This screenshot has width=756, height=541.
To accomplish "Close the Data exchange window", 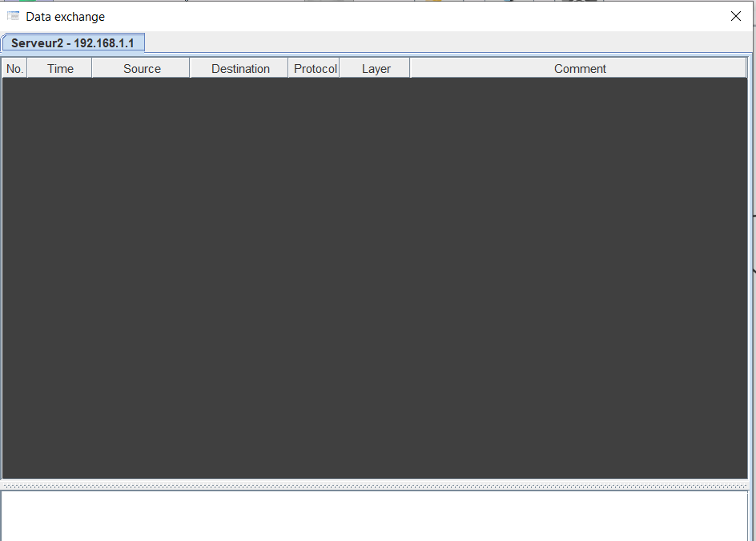I will pyautogui.click(x=735, y=16).
